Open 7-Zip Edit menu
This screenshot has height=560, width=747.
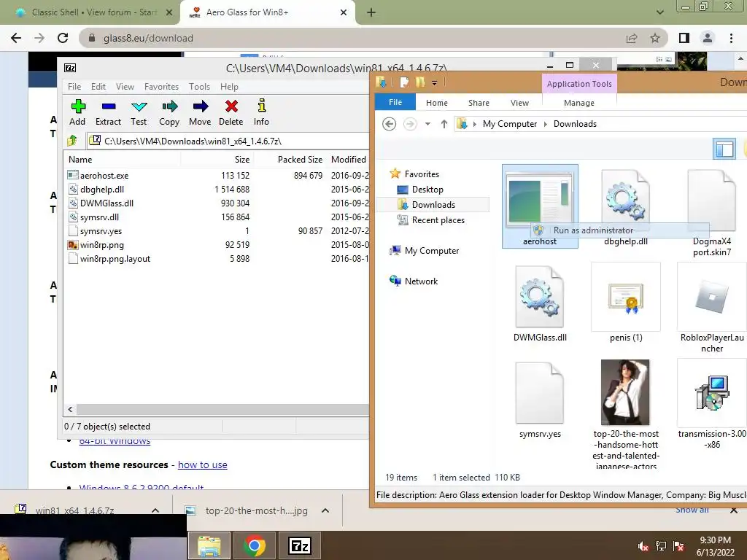click(98, 87)
